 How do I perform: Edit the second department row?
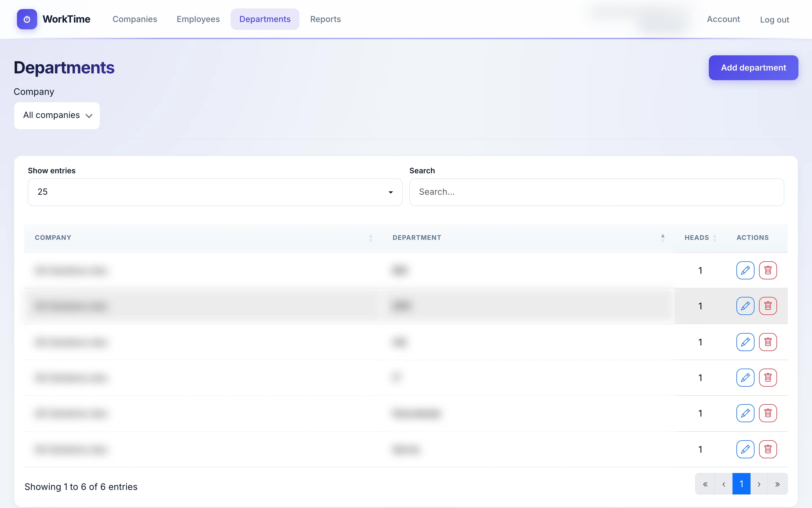[745, 306]
